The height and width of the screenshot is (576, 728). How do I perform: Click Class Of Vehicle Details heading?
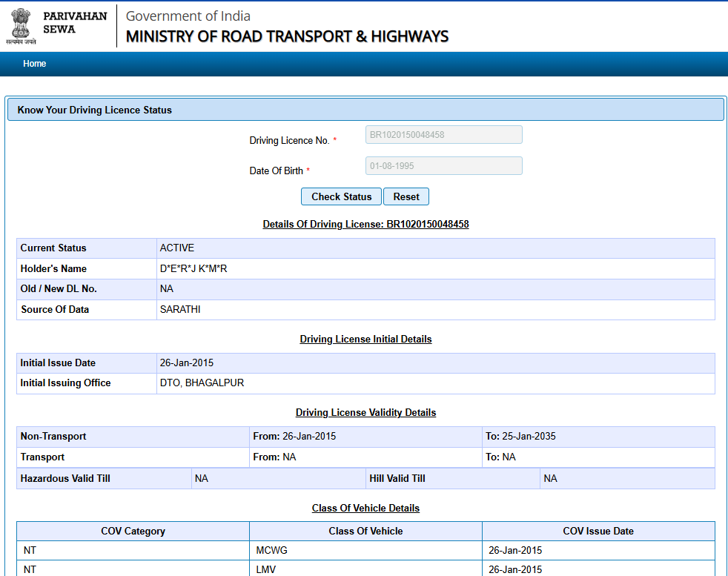pyautogui.click(x=365, y=508)
